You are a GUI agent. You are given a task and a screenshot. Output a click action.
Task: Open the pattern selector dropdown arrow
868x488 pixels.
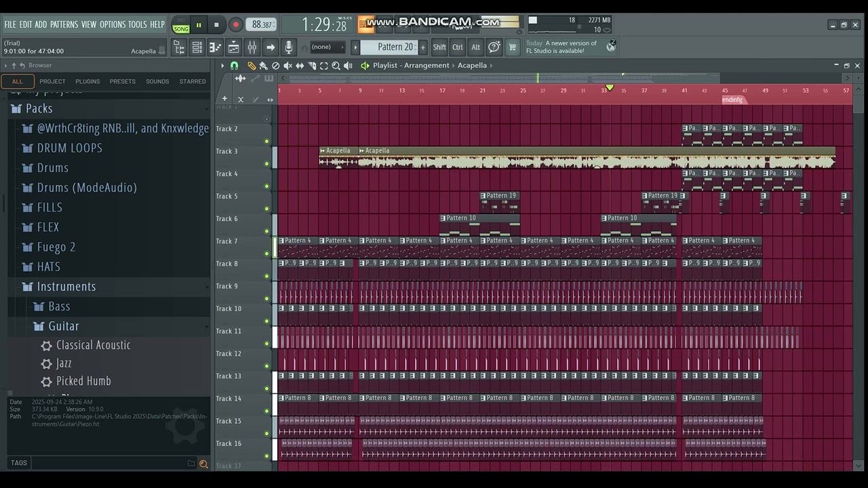(355, 47)
